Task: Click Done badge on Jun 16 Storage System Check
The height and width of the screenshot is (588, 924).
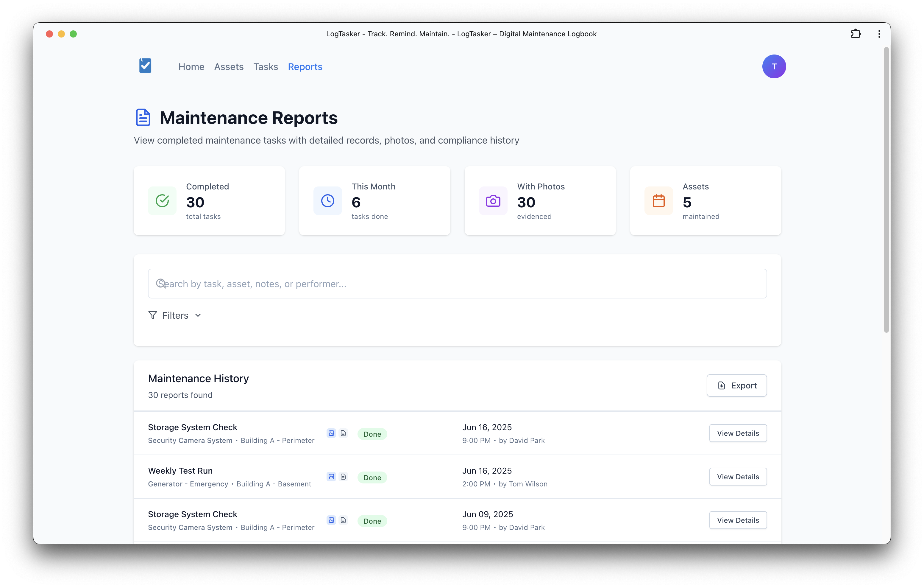Action: coord(372,434)
